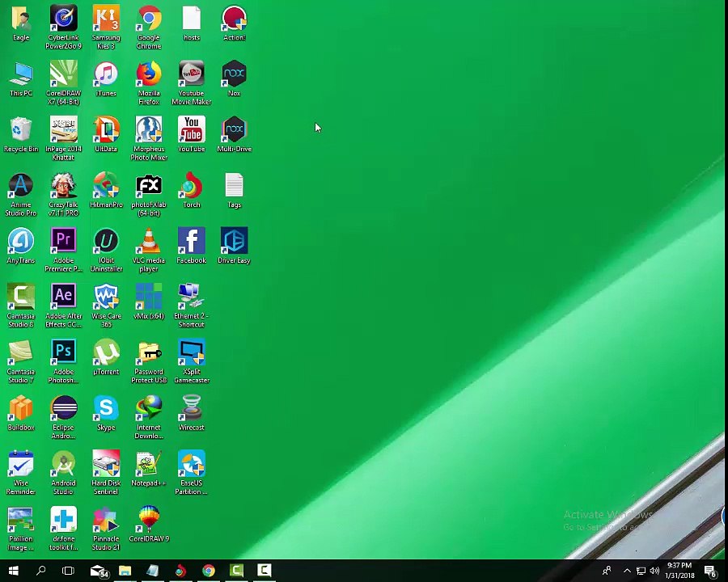The height and width of the screenshot is (582, 728).
Task: Select the Recycle Bin icon
Action: click(x=21, y=130)
